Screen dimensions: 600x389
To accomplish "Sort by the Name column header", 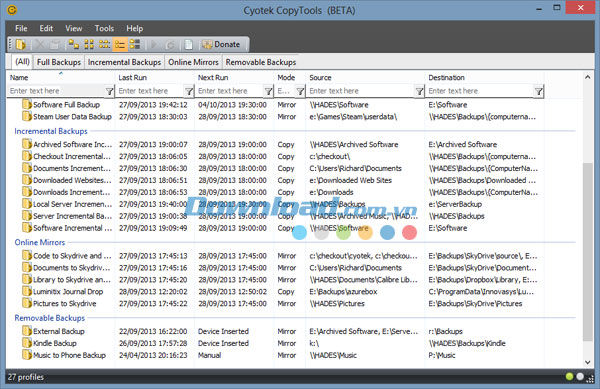I will coord(61,77).
